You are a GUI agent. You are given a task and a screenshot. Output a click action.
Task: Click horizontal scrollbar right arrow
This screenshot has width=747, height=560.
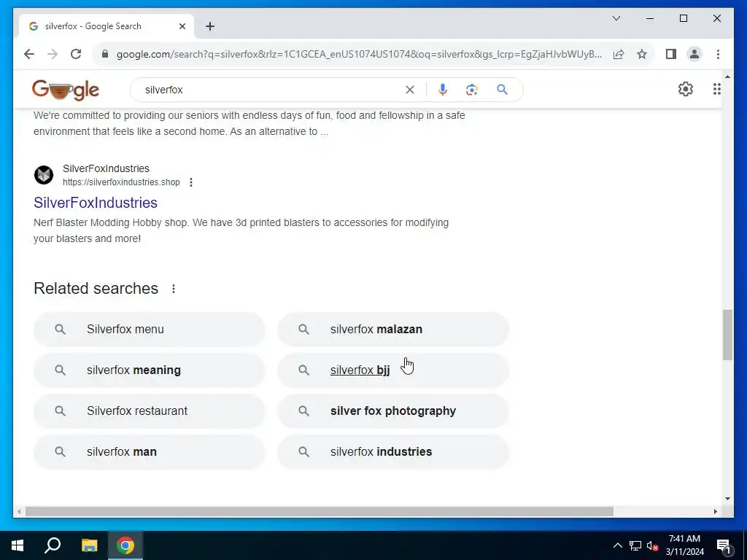[715, 511]
